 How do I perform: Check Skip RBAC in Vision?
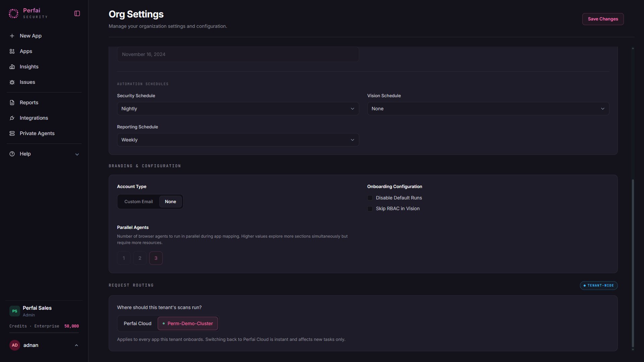point(370,208)
